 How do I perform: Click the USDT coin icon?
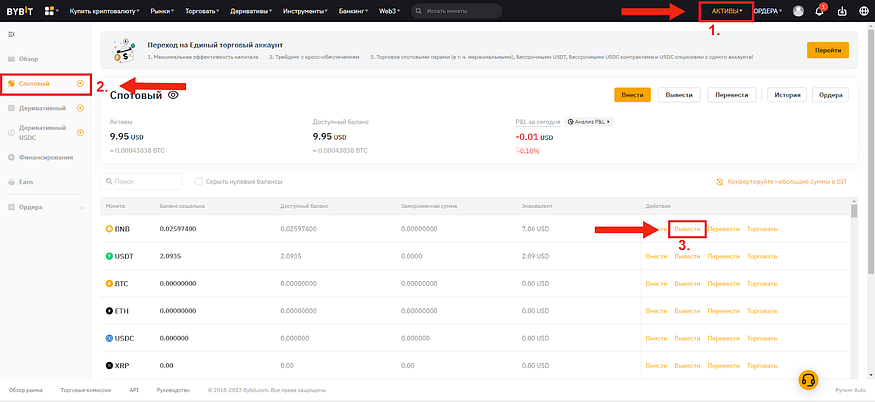coord(109,256)
